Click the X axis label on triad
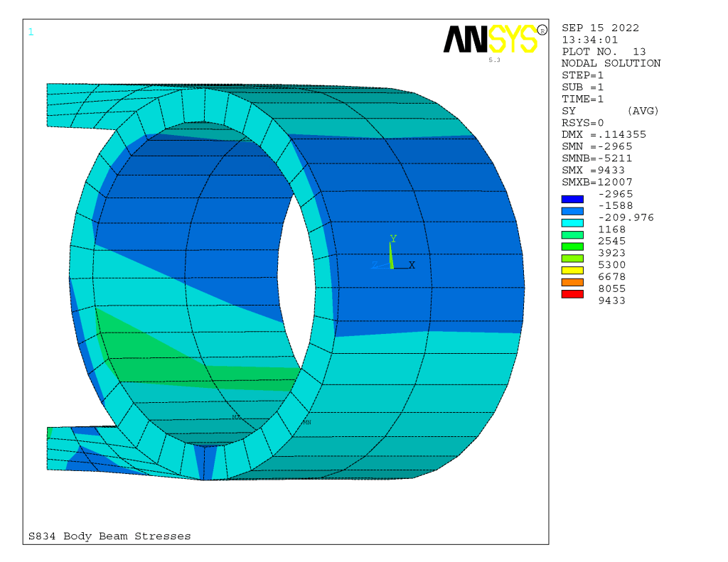 tap(412, 264)
